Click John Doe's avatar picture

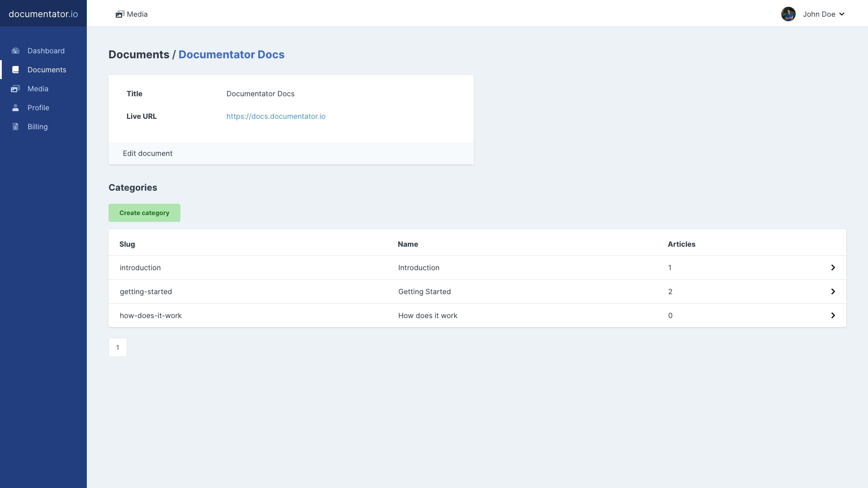pos(788,14)
